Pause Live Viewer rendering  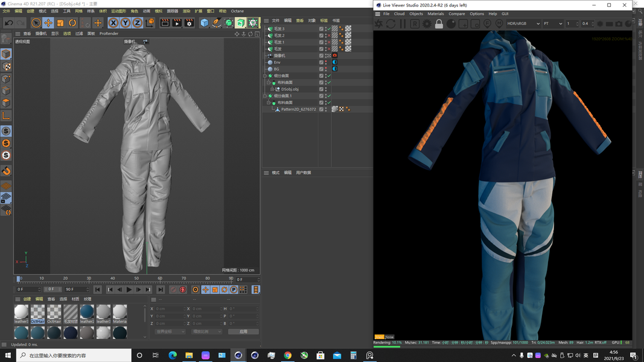click(x=403, y=24)
